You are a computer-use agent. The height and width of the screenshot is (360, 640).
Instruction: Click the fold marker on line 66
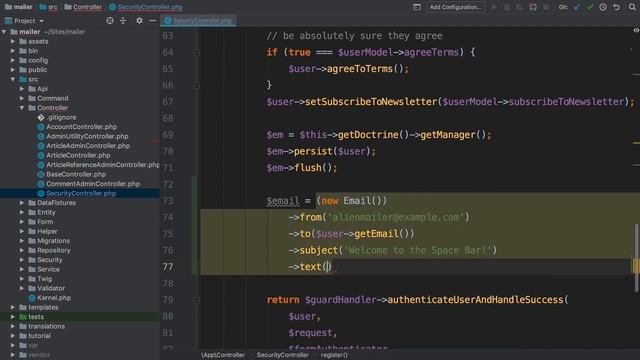(x=196, y=85)
